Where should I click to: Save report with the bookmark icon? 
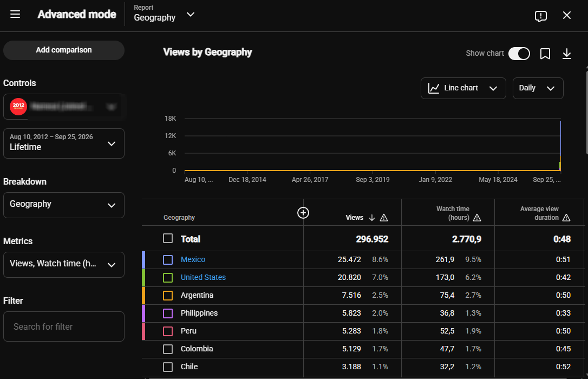tap(545, 54)
